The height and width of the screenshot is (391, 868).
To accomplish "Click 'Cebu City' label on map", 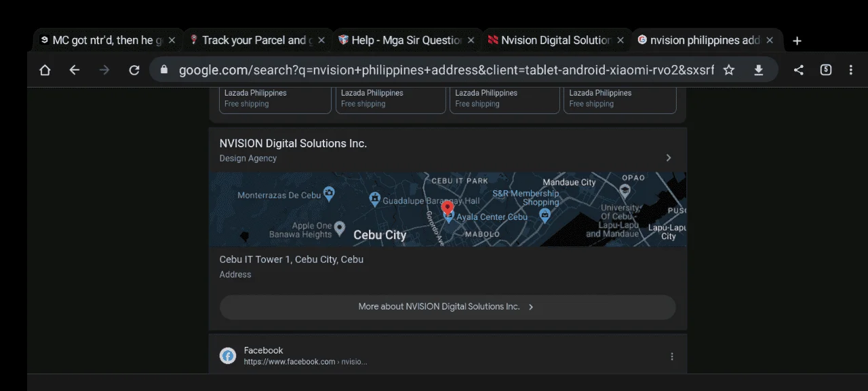I will pos(380,235).
